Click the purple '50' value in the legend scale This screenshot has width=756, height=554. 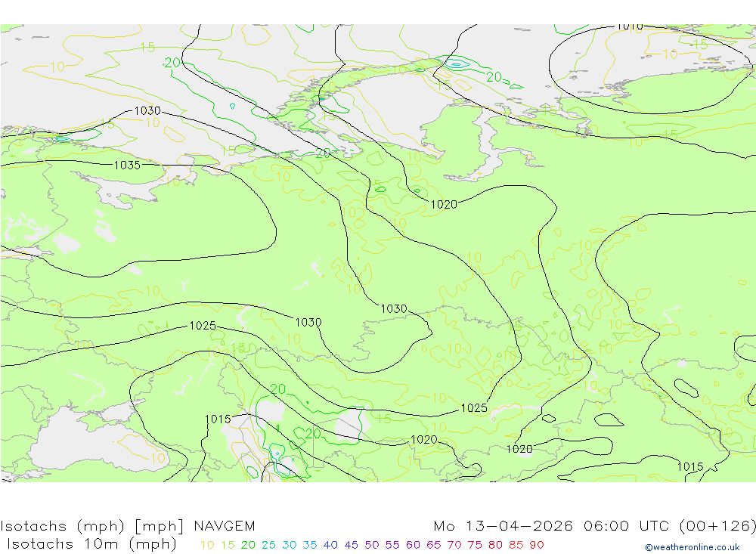tap(372, 545)
